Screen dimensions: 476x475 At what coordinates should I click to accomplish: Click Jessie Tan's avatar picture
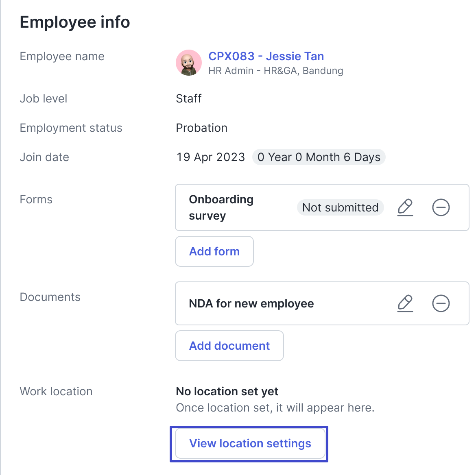[x=189, y=63]
